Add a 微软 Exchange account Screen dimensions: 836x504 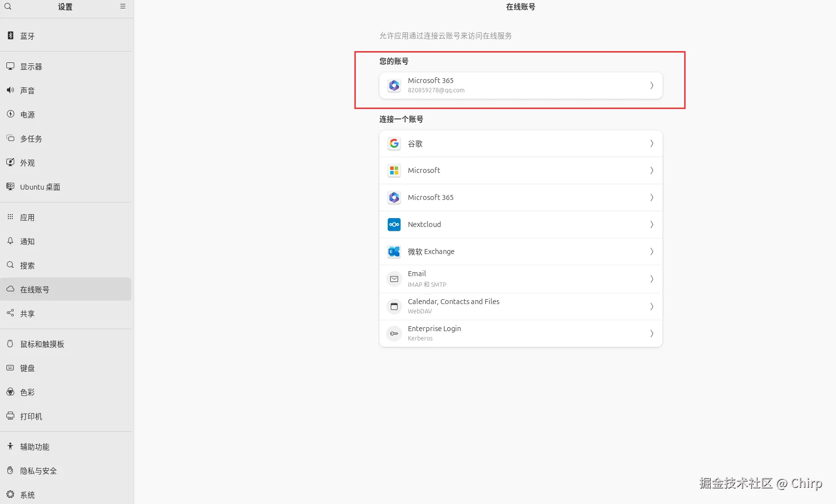[x=521, y=252]
